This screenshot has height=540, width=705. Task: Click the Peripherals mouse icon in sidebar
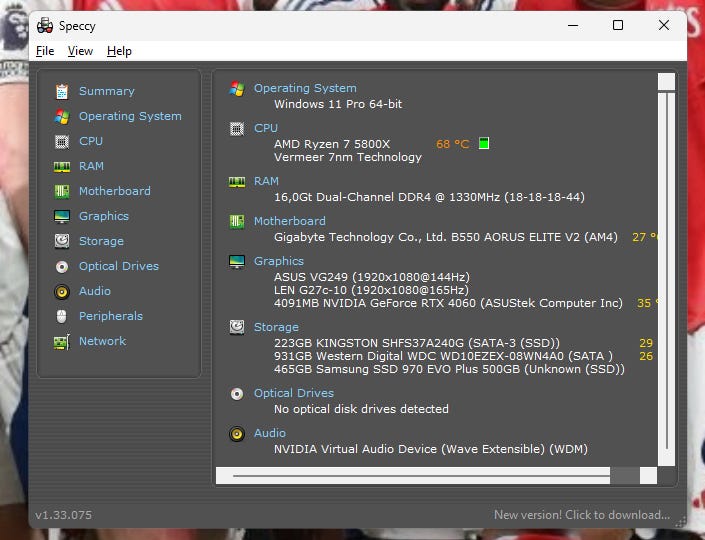click(62, 317)
